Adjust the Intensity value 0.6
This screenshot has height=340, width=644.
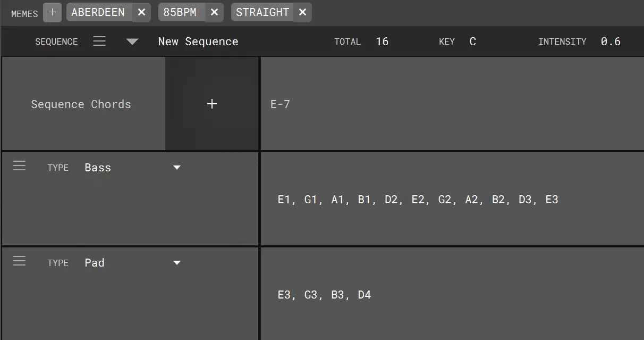tap(611, 42)
